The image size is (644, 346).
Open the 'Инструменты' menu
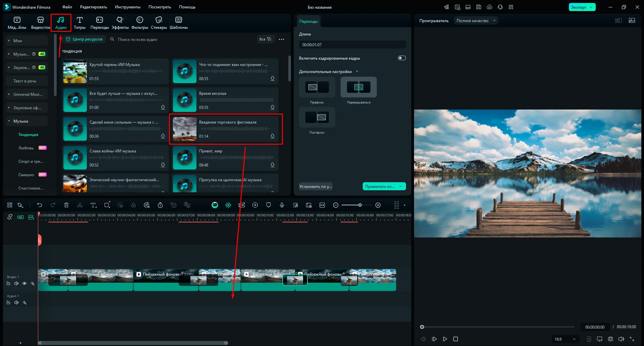[127, 7]
